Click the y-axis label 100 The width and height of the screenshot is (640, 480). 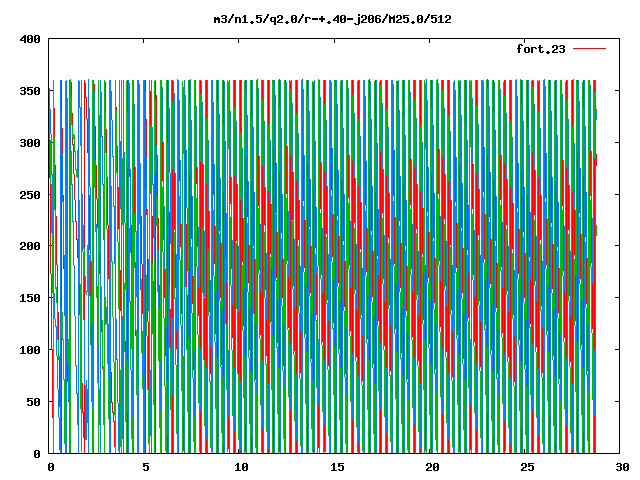pos(30,350)
